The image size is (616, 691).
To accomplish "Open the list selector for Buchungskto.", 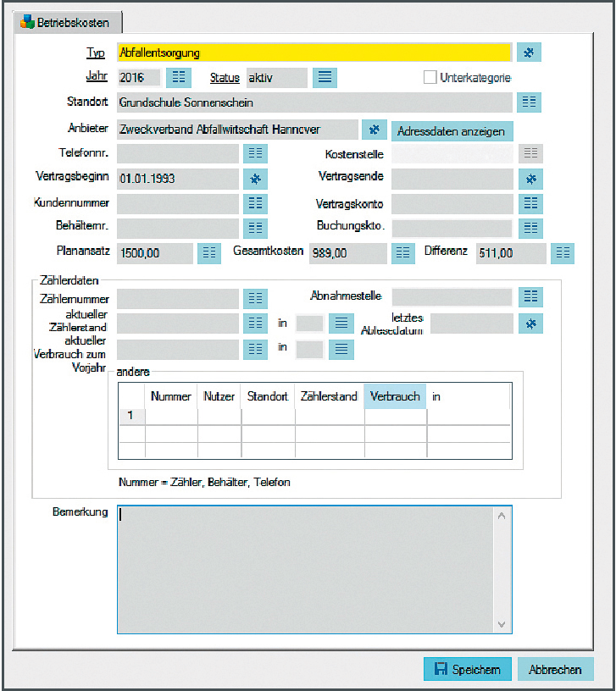I will click(530, 229).
